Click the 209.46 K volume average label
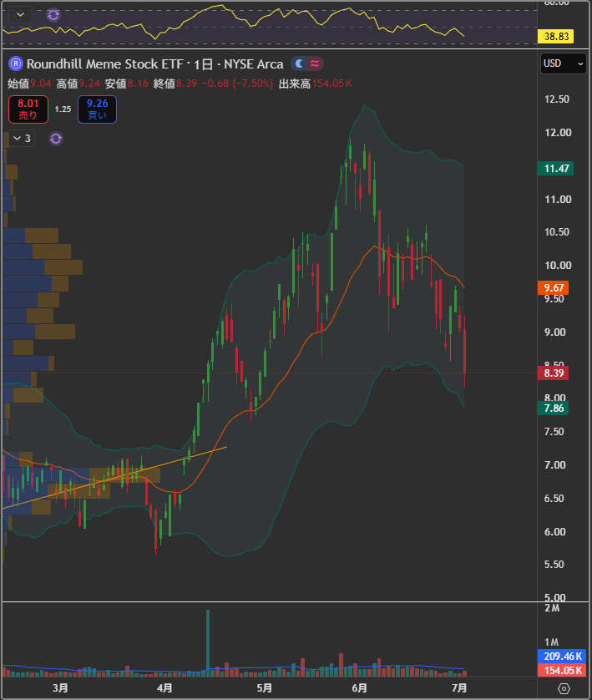 click(562, 657)
